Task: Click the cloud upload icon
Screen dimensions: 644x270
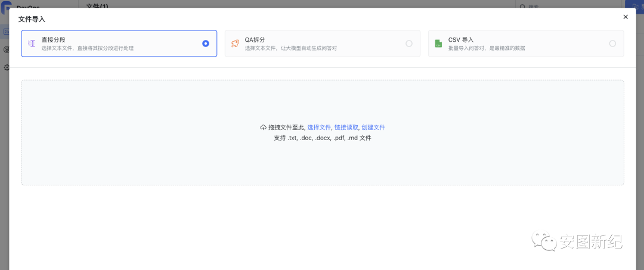Action: click(x=264, y=128)
